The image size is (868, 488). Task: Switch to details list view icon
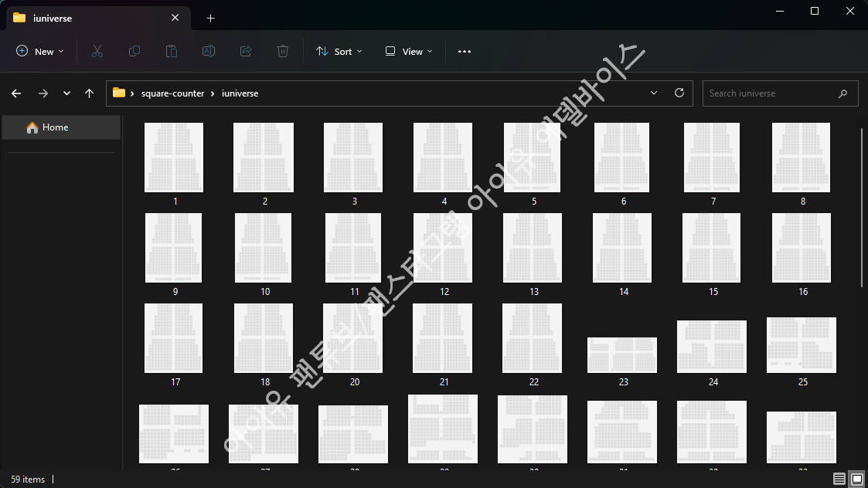point(839,479)
